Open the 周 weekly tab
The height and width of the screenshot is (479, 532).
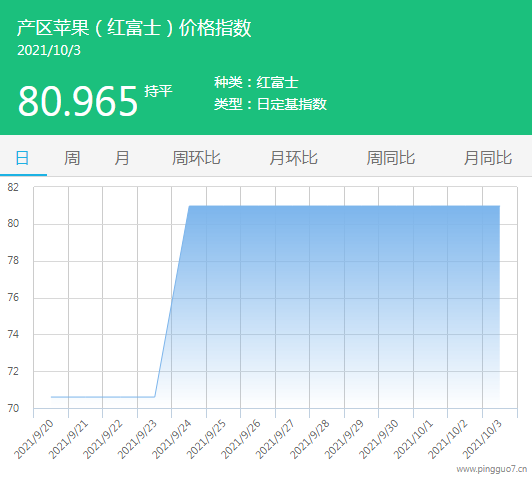[x=72, y=158]
